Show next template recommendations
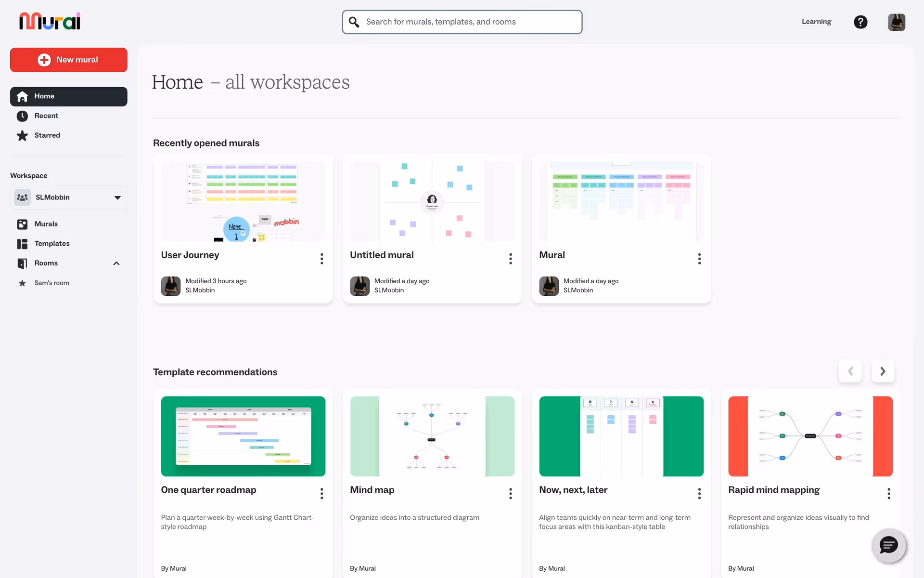This screenshot has height=578, width=924. (883, 371)
